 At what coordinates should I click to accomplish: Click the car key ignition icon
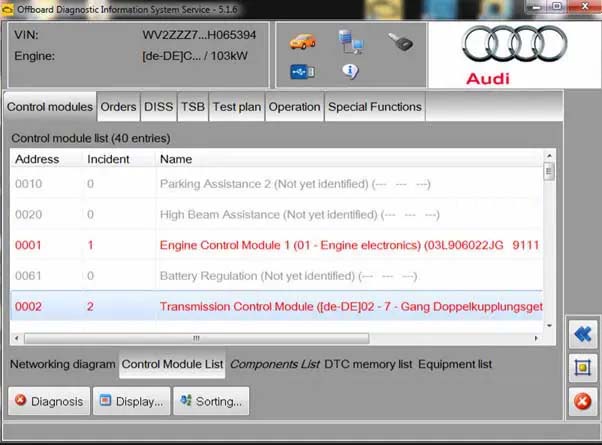(400, 42)
